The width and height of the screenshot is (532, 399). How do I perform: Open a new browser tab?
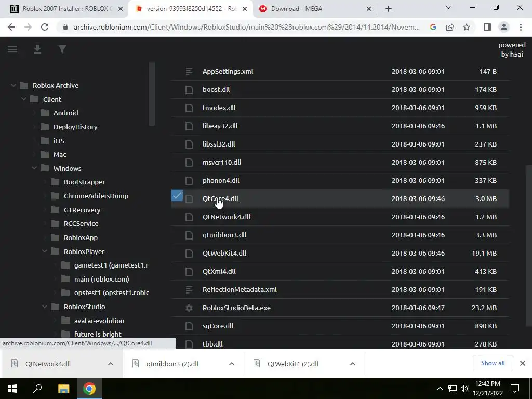point(389,9)
